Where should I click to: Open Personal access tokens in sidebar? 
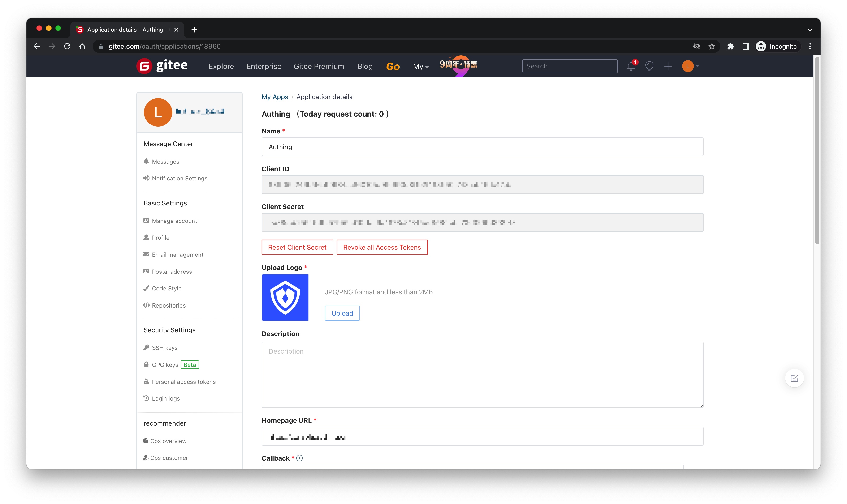[183, 382]
